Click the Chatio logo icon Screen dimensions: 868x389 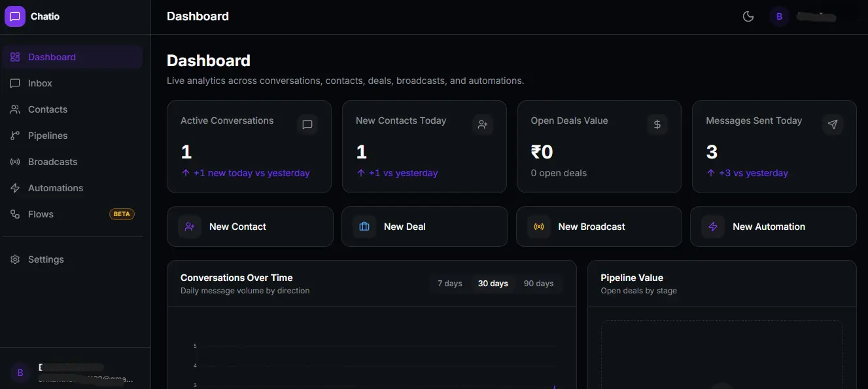pyautogui.click(x=15, y=16)
